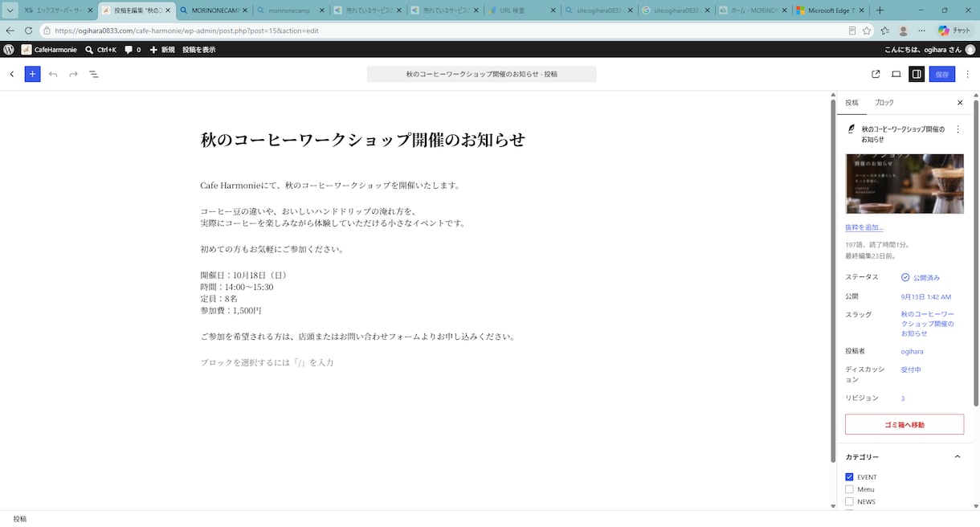Open post actions menu beside sidebar title
Image resolution: width=980 pixels, height=527 pixels.
(x=958, y=129)
